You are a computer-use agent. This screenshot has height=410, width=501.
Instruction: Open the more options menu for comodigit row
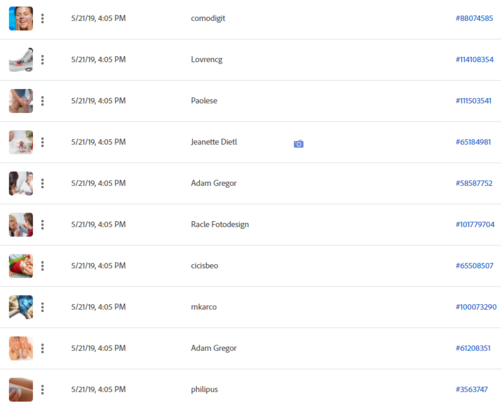click(x=42, y=18)
